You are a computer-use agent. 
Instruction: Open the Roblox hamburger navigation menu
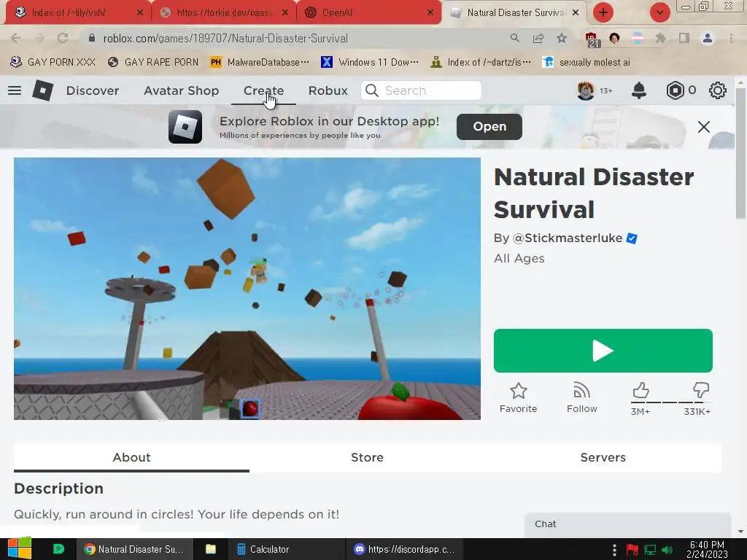point(15,90)
